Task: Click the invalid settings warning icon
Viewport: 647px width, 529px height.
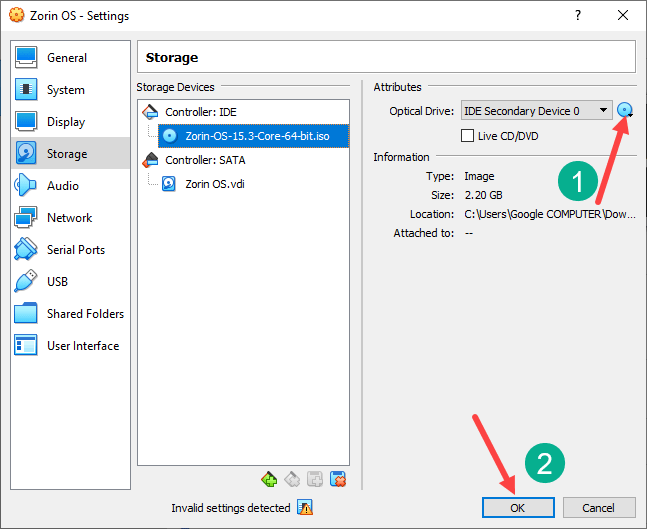Action: (305, 508)
